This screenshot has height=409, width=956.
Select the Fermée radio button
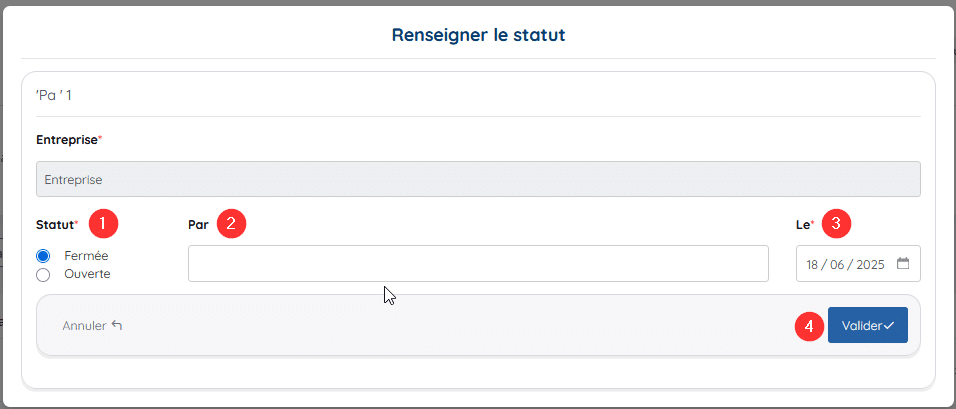[x=43, y=256]
